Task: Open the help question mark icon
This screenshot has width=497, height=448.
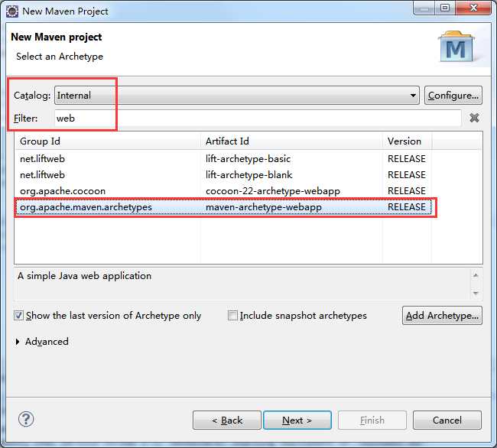Action: (26, 420)
